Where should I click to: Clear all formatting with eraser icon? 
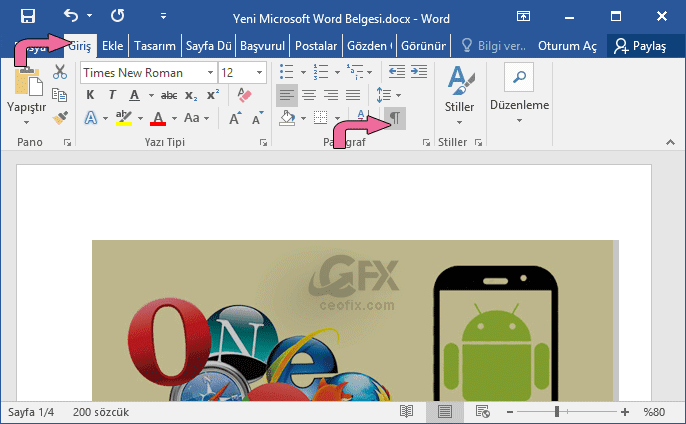pos(244,95)
